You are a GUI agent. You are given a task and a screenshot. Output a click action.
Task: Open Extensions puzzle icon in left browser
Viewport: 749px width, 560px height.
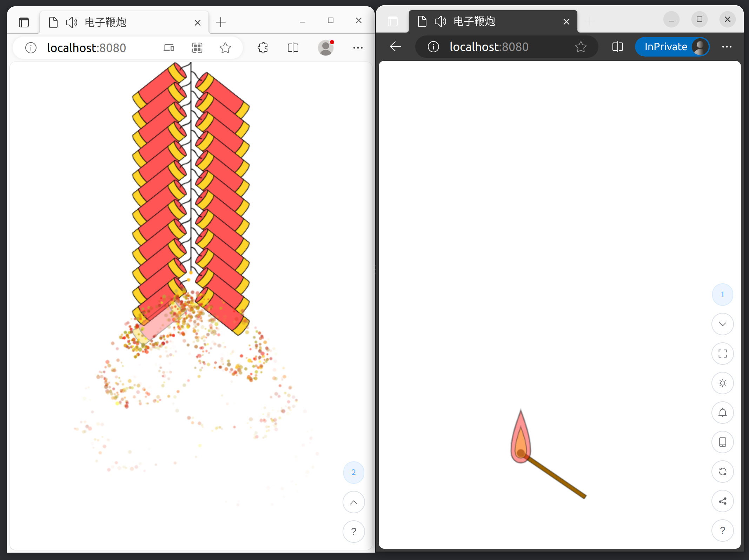pos(263,48)
